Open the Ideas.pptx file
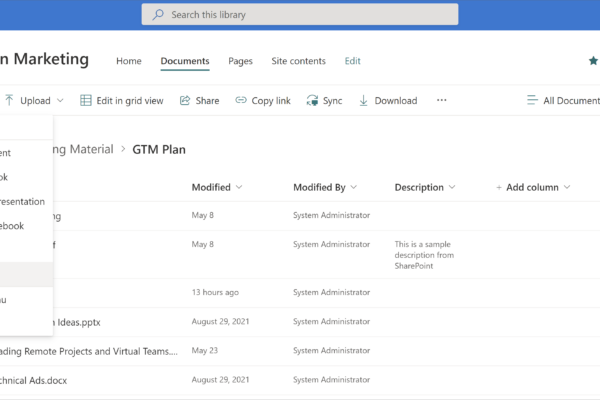This screenshot has width=600, height=400. [x=77, y=322]
